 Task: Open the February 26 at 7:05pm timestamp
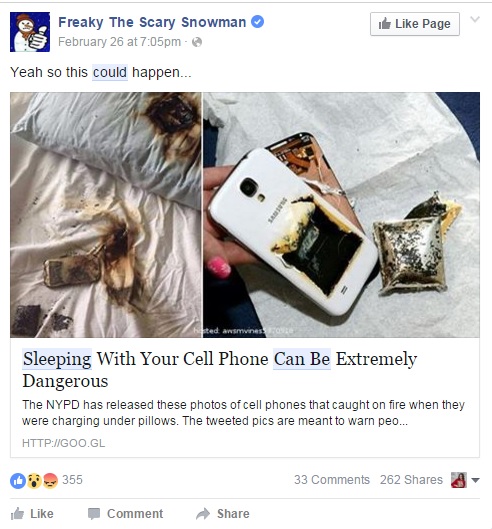[x=119, y=42]
